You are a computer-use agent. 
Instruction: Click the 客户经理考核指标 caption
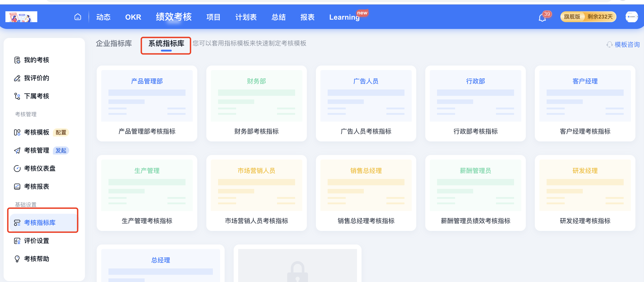pos(585,131)
